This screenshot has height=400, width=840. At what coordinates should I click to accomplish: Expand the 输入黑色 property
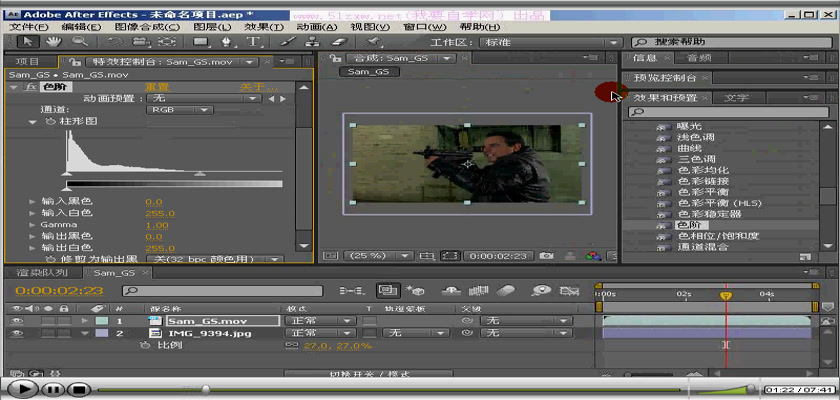[33, 201]
